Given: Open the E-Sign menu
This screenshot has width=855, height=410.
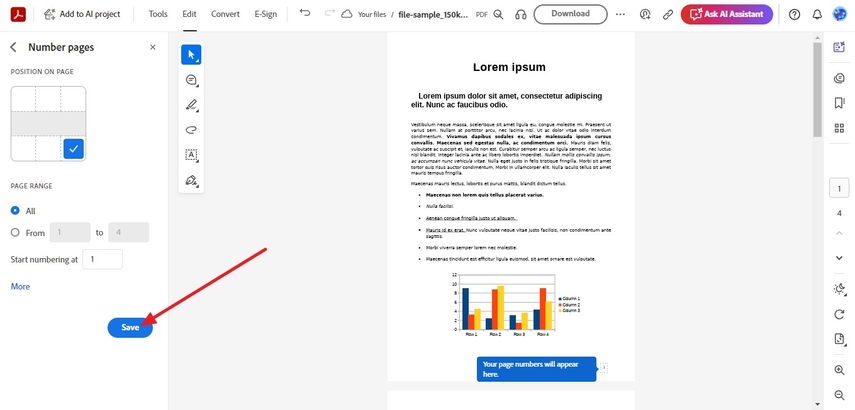Looking at the screenshot, I should click(266, 14).
